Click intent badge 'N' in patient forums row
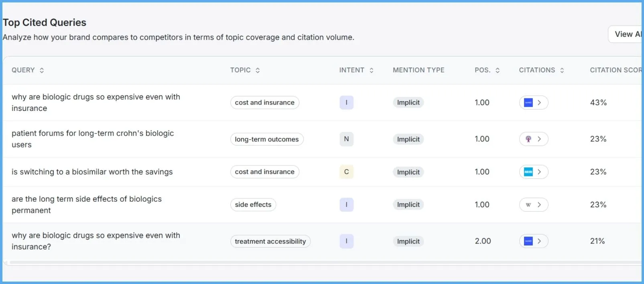Image resolution: width=644 pixels, height=284 pixels. (x=346, y=139)
